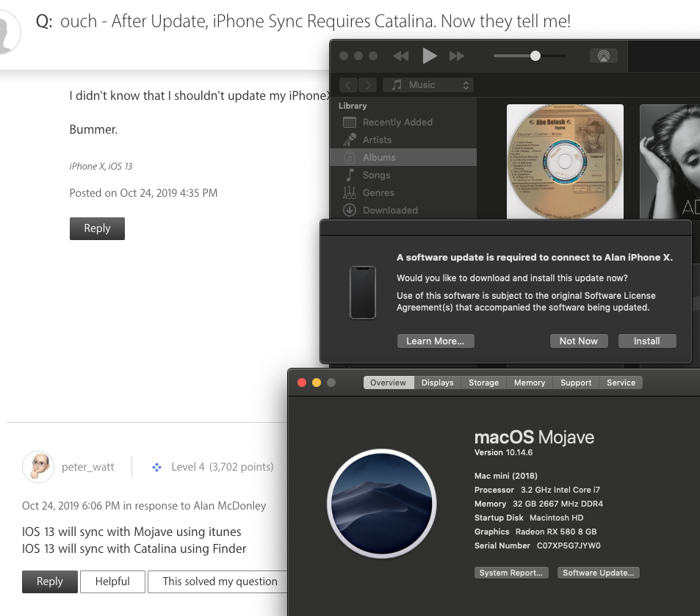Click the Posted on Oct 24, 2019 timestamp
The image size is (700, 616).
[x=143, y=193]
